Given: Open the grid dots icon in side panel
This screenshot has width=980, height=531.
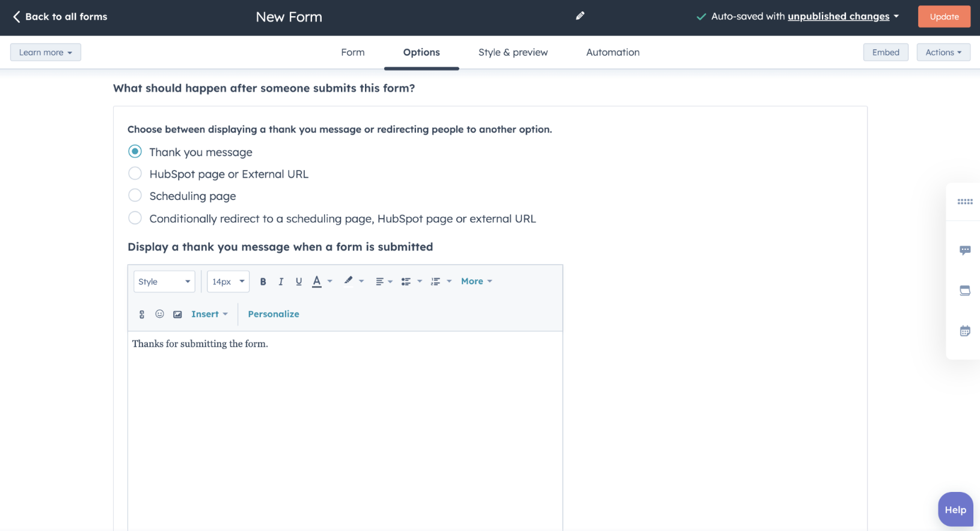Looking at the screenshot, I should [965, 202].
